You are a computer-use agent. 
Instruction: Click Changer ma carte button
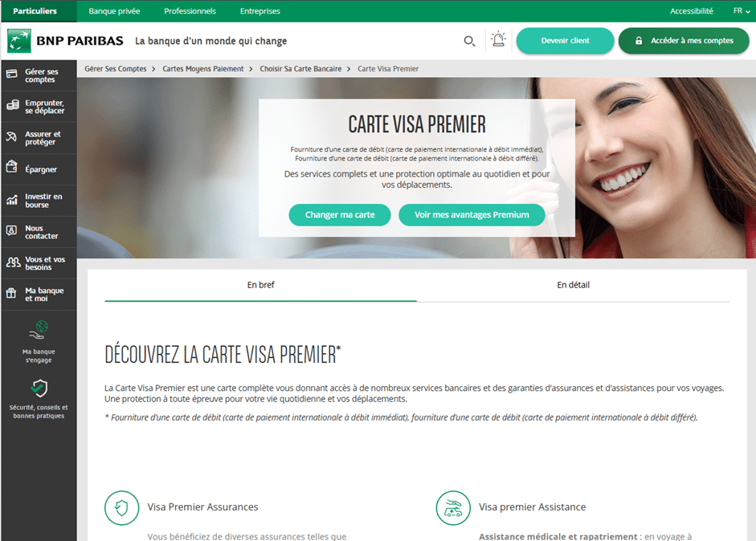340,215
